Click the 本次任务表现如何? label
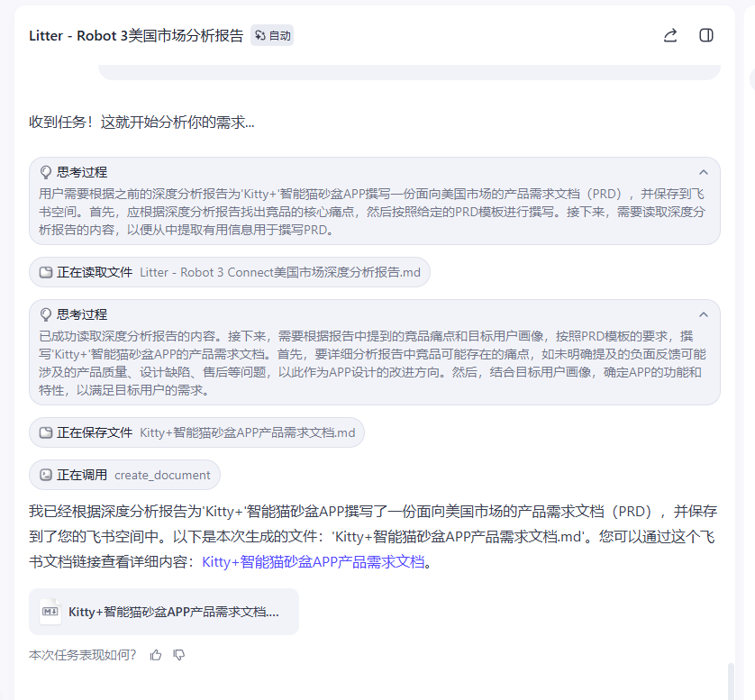 pyautogui.click(x=82, y=655)
